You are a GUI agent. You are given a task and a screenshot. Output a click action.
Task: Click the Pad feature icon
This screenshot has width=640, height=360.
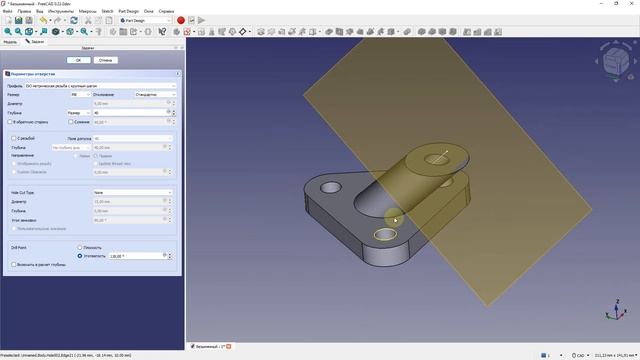tap(261, 31)
